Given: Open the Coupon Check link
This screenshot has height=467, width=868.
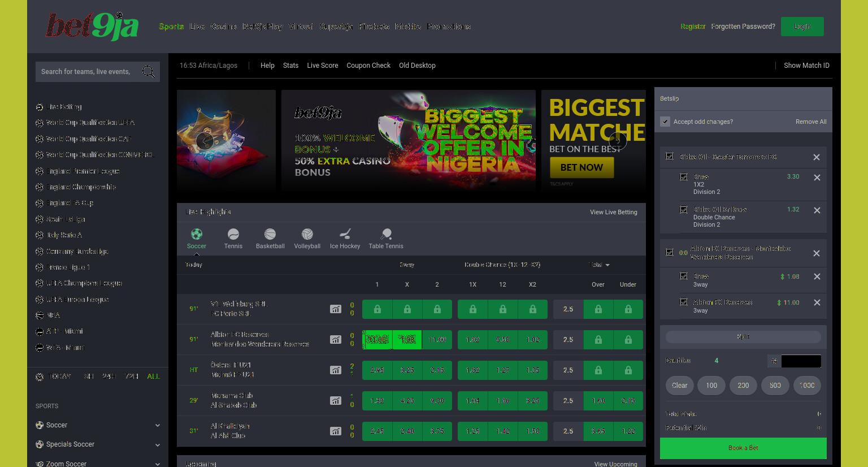Looking at the screenshot, I should click(x=368, y=66).
